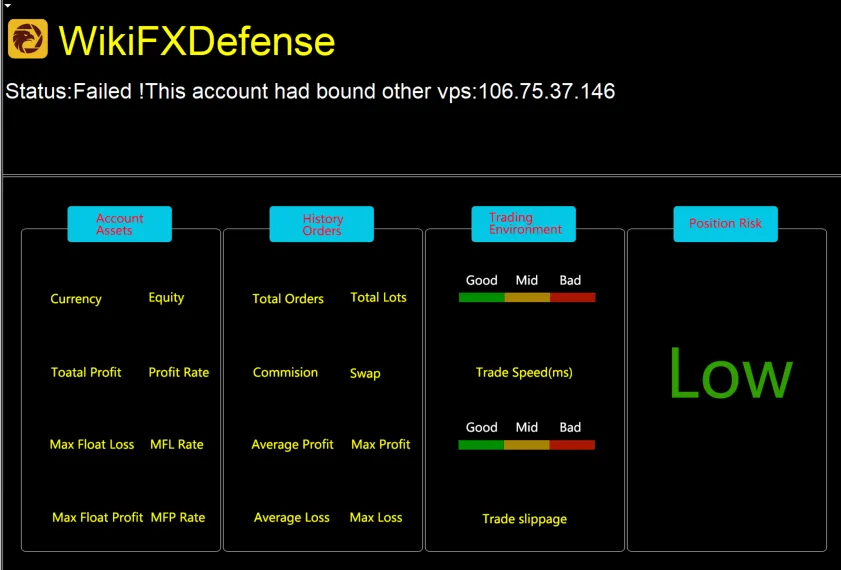Click the Average Loss label
Screen dimensions: 841x570
tap(292, 517)
